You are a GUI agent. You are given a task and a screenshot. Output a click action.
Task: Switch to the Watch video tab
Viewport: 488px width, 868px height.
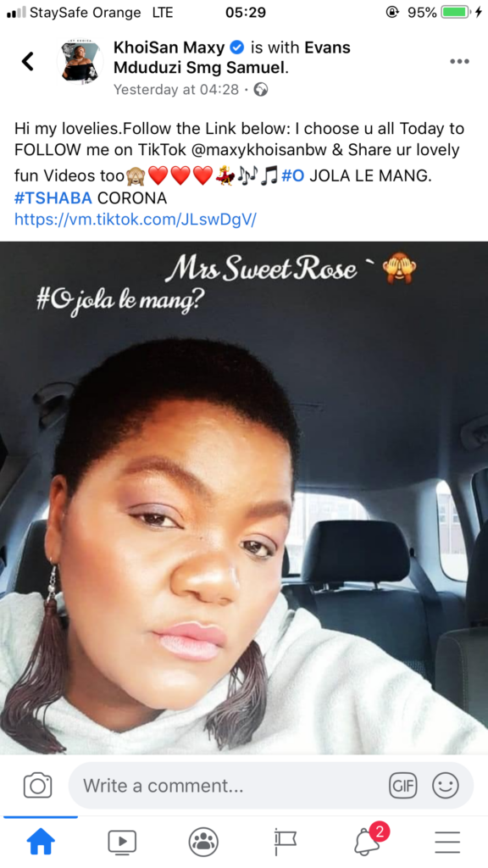click(x=122, y=842)
